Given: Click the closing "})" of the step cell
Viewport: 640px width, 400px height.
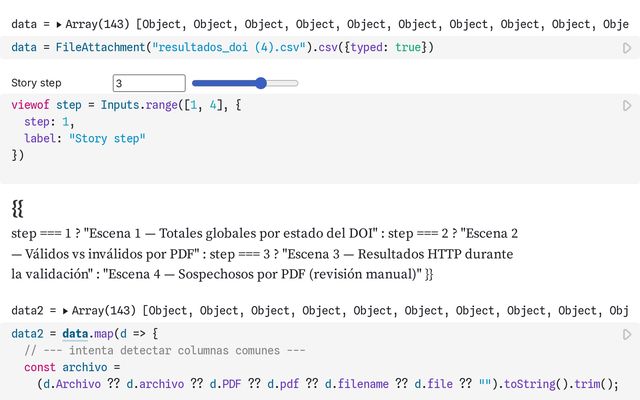Looking at the screenshot, I should (x=18, y=155).
